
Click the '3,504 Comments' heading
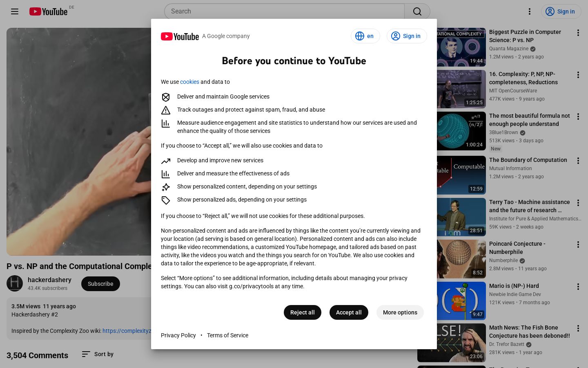click(x=37, y=355)
